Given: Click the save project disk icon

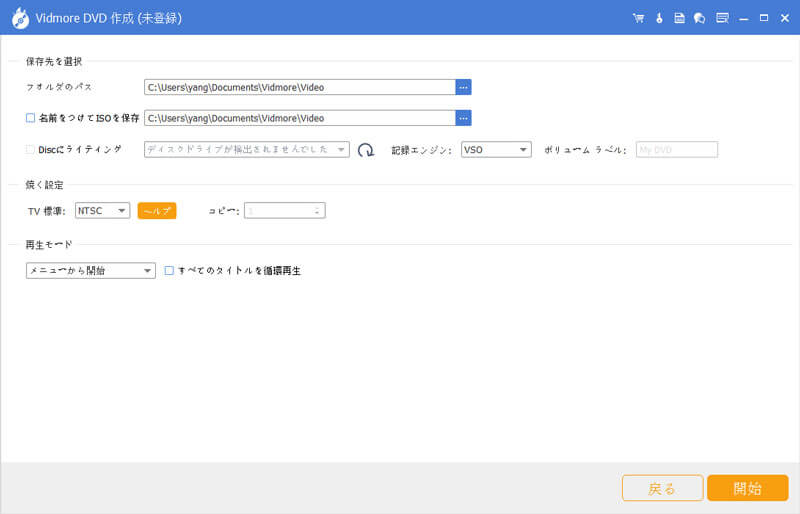Looking at the screenshot, I should (x=679, y=18).
